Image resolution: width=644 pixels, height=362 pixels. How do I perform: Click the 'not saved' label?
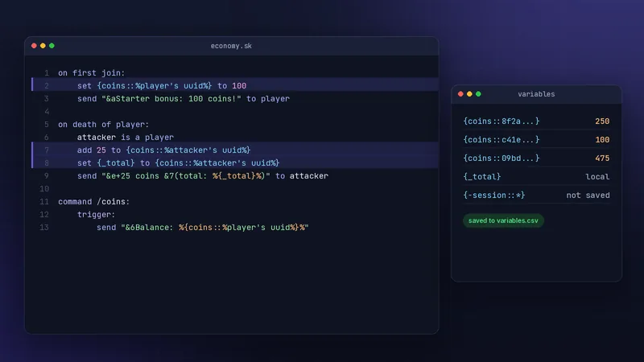pyautogui.click(x=588, y=195)
